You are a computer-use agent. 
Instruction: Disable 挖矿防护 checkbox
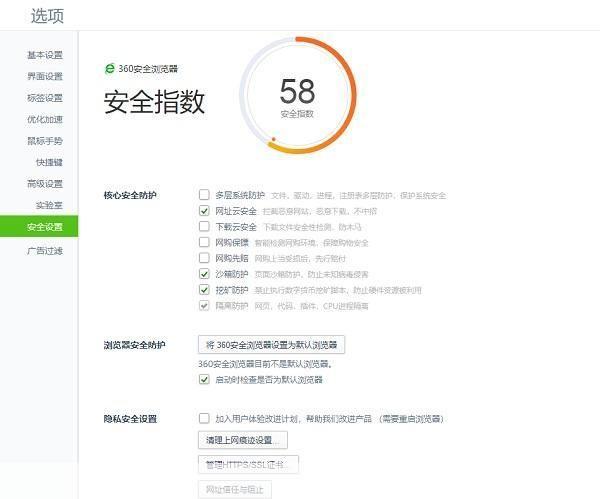pyautogui.click(x=204, y=290)
